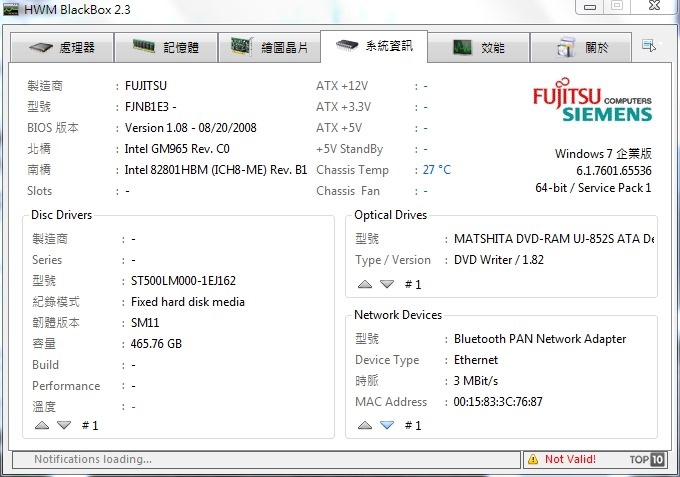The width and height of the screenshot is (680, 477).
Task: Click the Not Valid! status text
Action: point(570,459)
